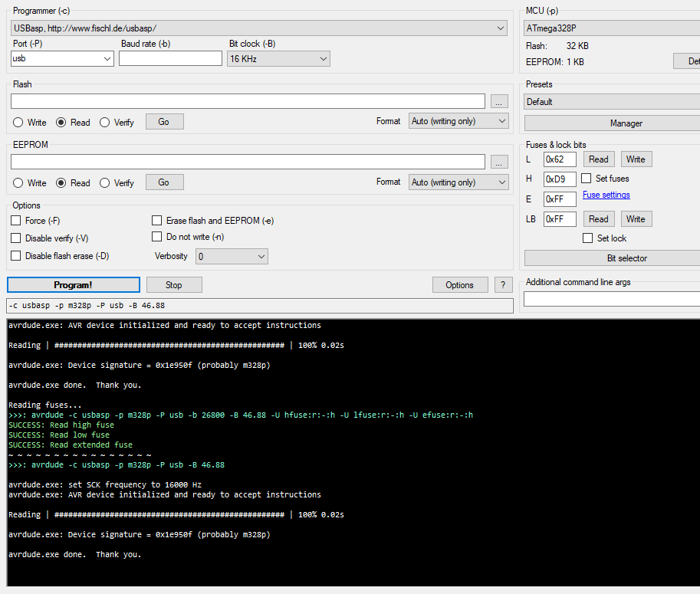Click into the Baud rate field
The height and width of the screenshot is (594, 700).
pyautogui.click(x=169, y=58)
